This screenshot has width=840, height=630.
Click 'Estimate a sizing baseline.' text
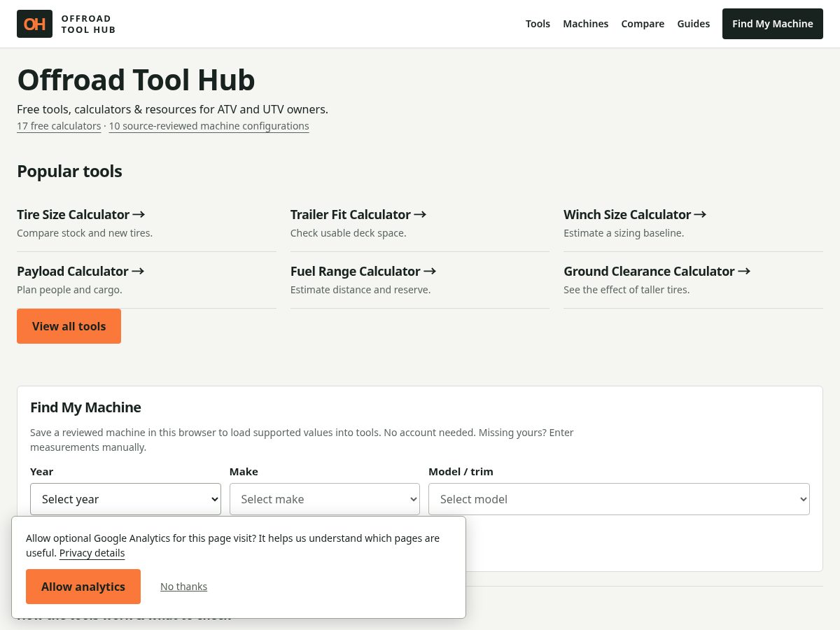click(624, 233)
